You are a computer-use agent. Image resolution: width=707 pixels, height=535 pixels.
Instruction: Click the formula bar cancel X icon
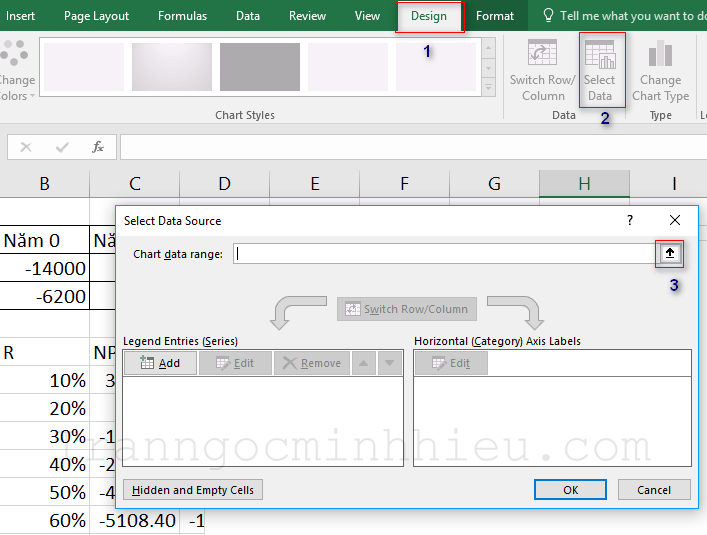(26, 147)
